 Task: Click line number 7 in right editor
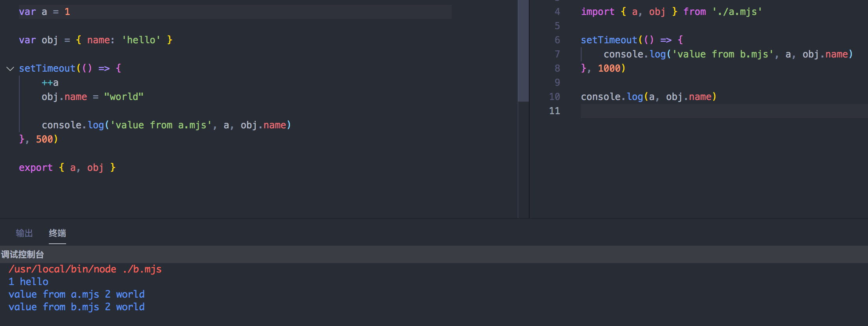(557, 54)
